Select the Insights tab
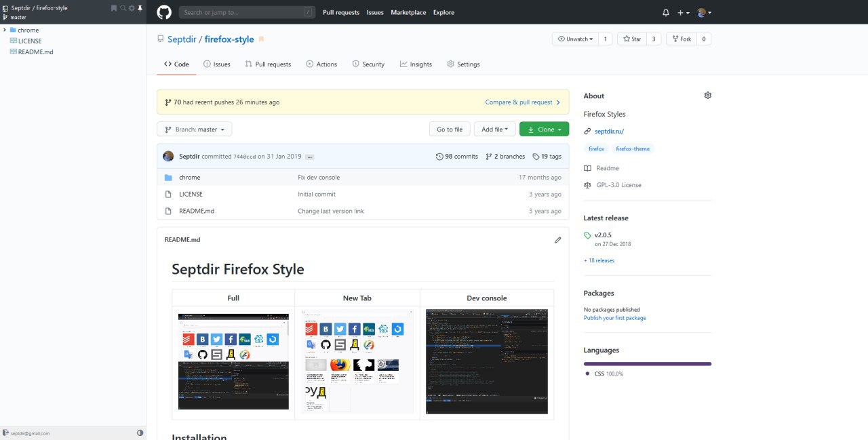 point(416,64)
